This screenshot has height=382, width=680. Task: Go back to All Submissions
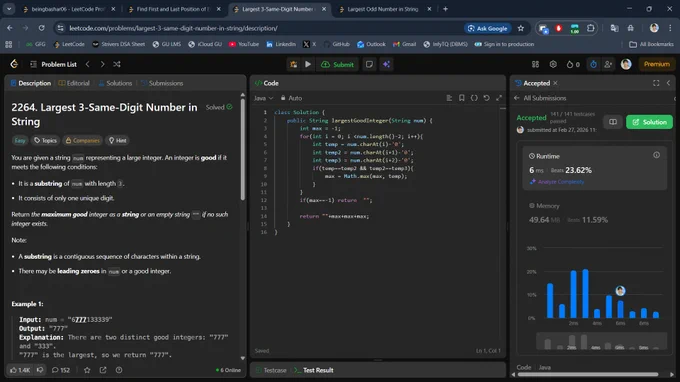pyautogui.click(x=540, y=98)
